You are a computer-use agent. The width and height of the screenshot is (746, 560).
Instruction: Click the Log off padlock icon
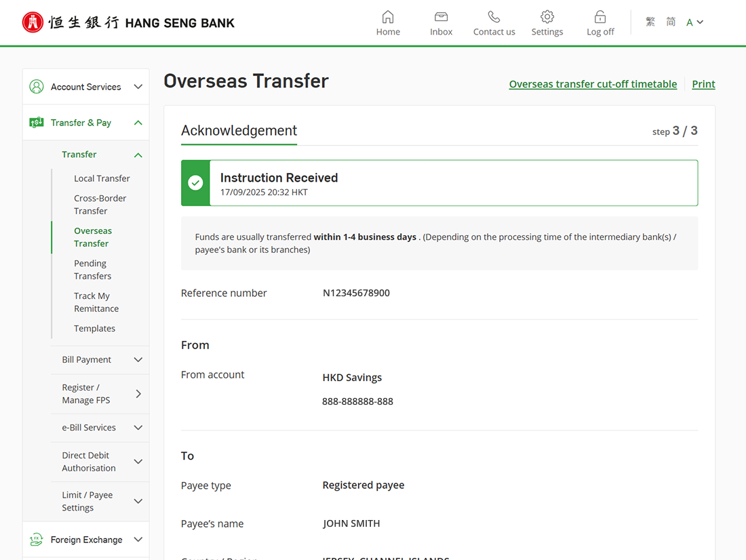600,17
